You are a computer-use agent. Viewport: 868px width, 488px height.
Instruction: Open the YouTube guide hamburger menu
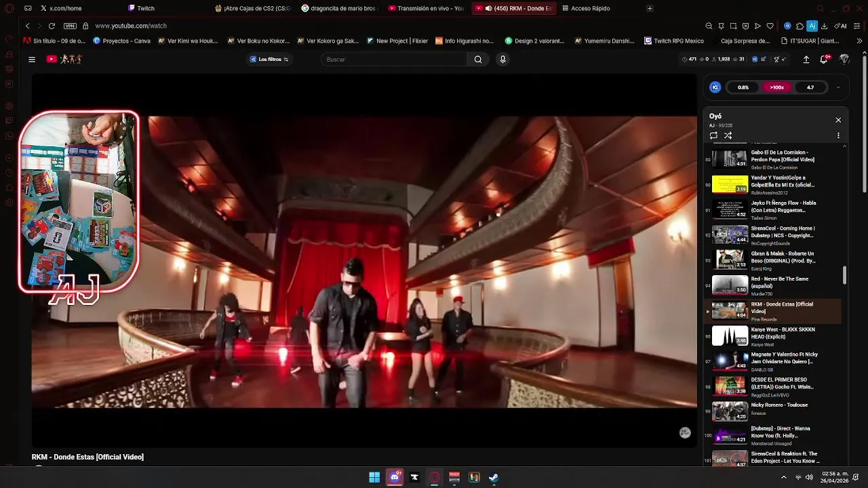coord(32,60)
